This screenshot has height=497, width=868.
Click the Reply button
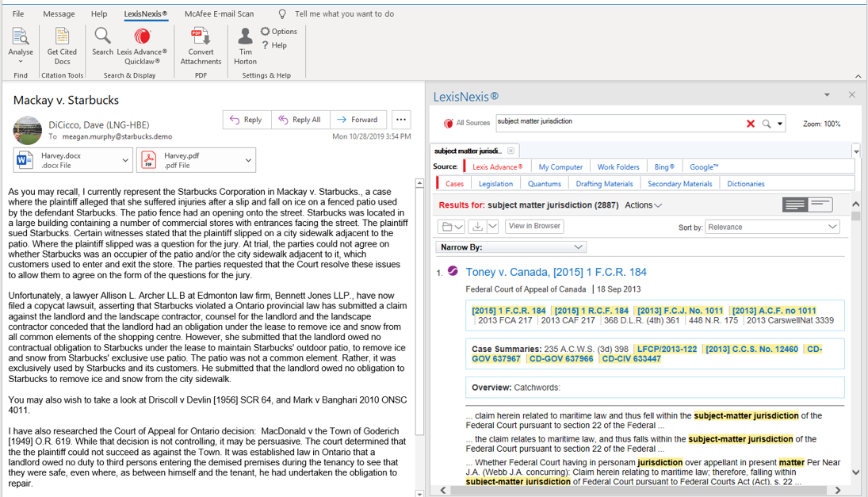pos(247,120)
